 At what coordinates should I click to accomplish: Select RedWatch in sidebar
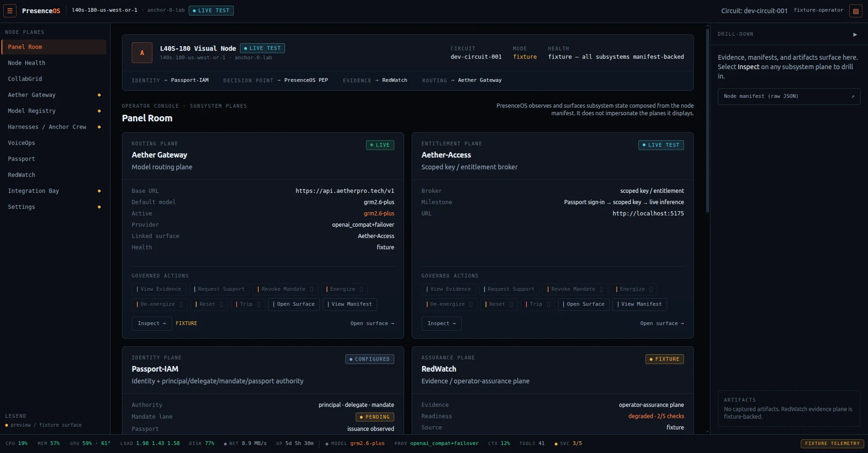[54, 175]
